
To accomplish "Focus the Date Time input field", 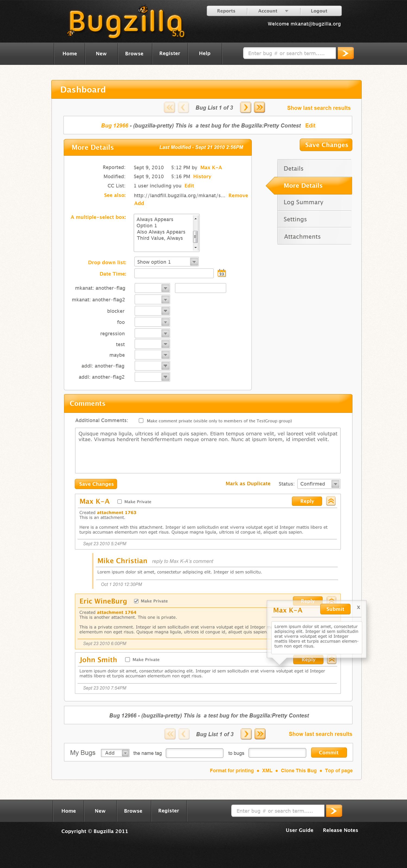I will tap(174, 273).
